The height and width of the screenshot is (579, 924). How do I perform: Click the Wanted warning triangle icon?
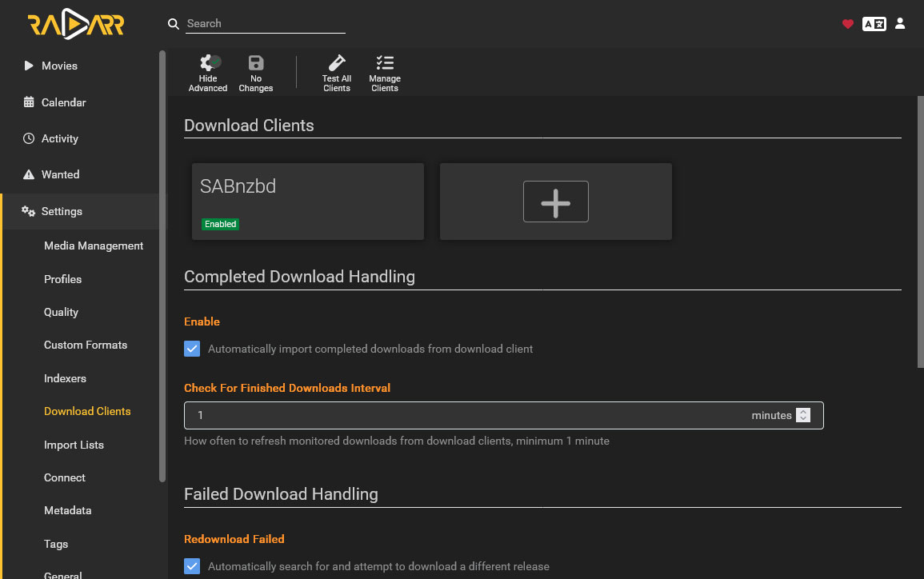28,174
